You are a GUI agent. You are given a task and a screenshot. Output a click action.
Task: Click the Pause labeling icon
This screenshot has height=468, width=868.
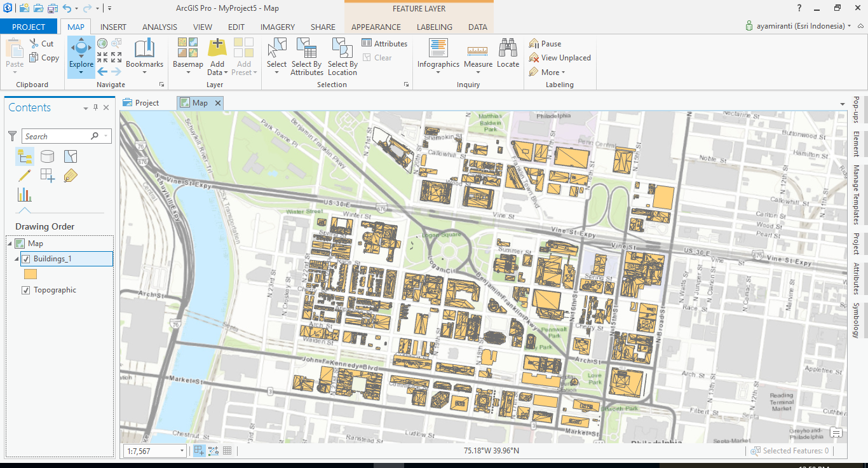click(534, 43)
